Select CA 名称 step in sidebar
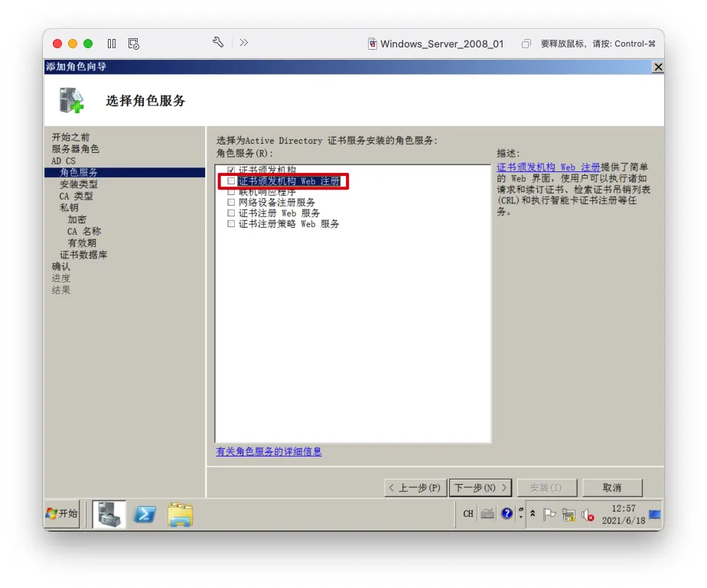Screen dimensions: 707x588 pyautogui.click(x=84, y=231)
